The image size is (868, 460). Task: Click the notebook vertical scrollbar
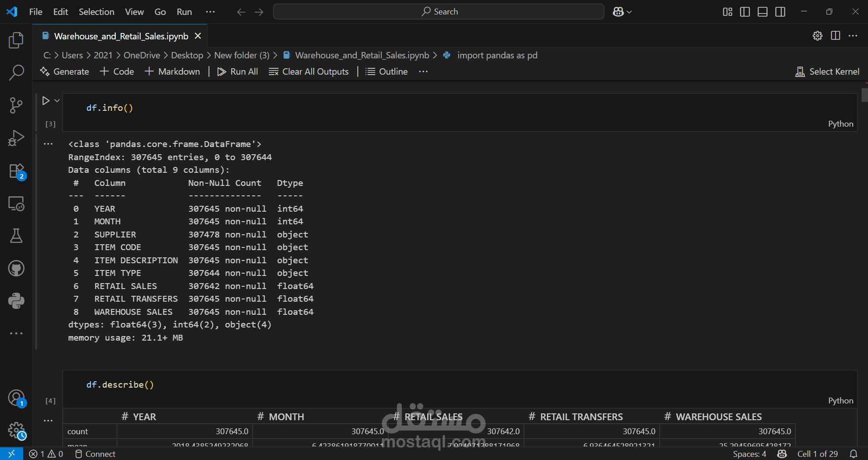tap(864, 95)
